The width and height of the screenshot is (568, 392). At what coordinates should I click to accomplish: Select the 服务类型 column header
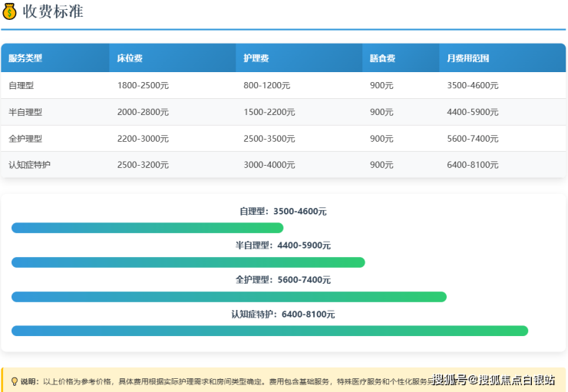[25, 58]
